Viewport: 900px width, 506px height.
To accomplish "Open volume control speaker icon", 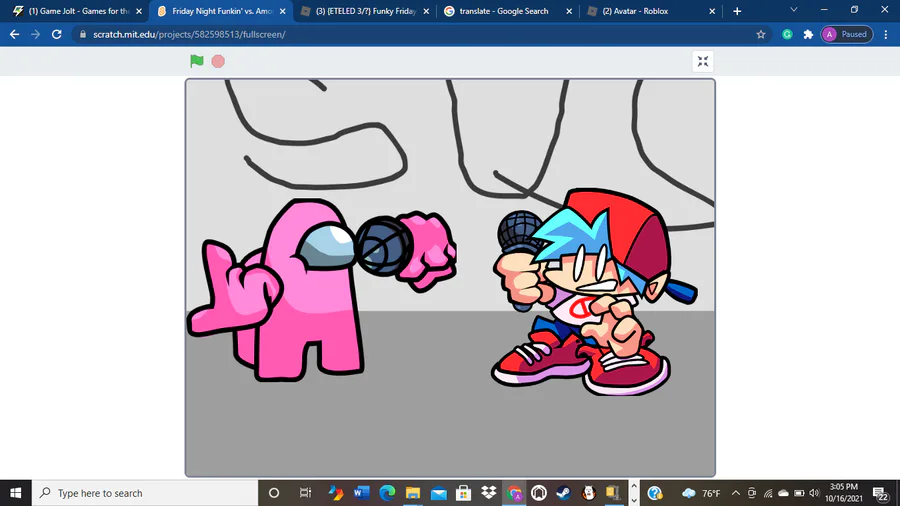I will click(x=814, y=493).
